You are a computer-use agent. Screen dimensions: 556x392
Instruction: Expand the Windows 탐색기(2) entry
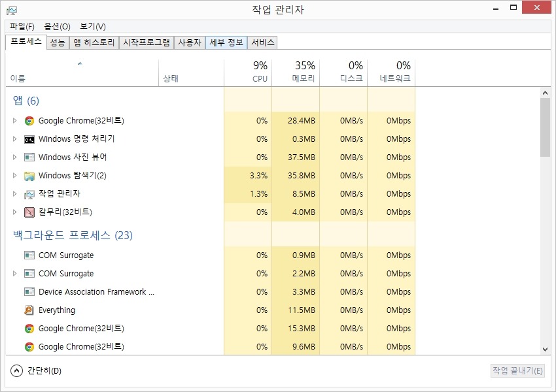(14, 176)
